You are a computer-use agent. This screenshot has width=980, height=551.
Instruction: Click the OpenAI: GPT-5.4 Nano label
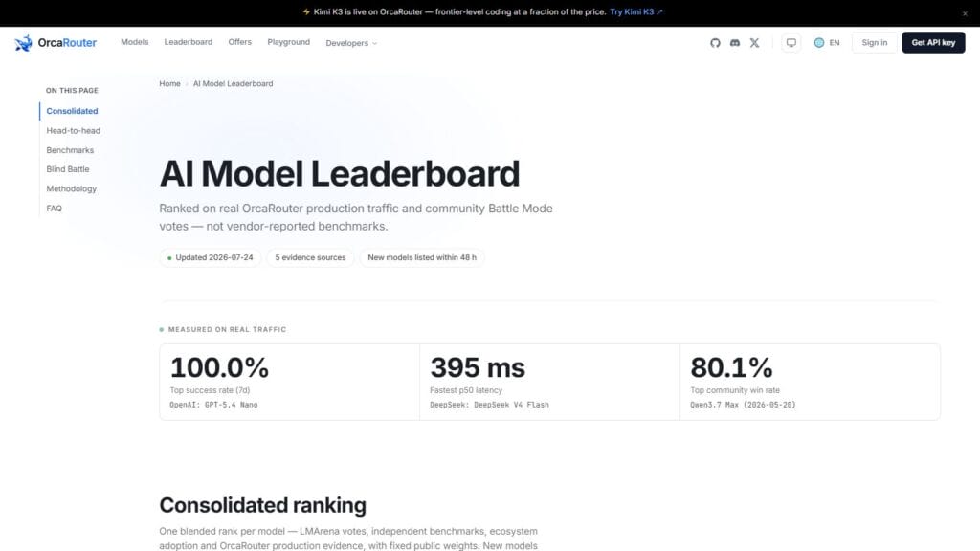[x=213, y=405]
